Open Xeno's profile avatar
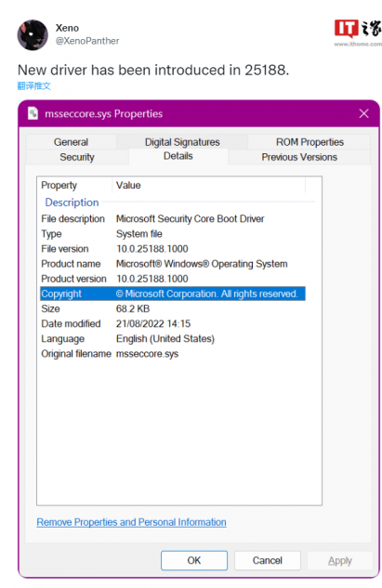This screenshot has width=382, height=588. point(33,35)
